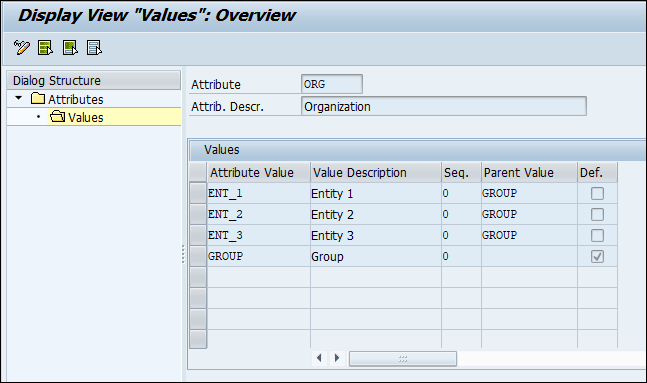This screenshot has height=383, width=647.
Task: Select Attributes in Dialog Structure
Action: click(x=76, y=99)
